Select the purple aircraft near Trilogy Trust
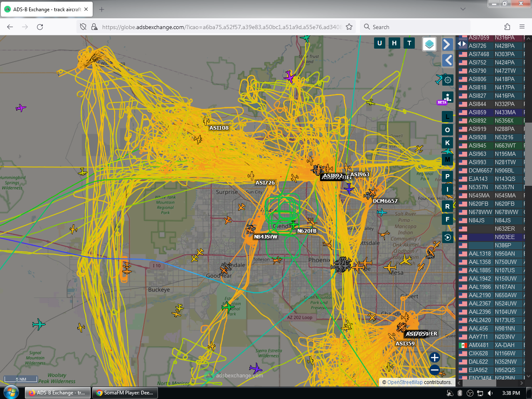The height and width of the screenshot is (399, 532). (290, 77)
